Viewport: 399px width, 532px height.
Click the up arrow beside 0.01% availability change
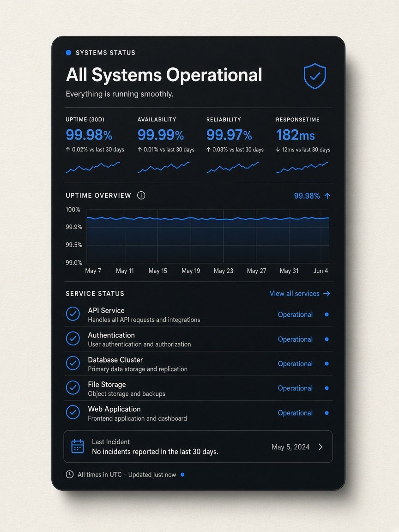click(x=139, y=150)
